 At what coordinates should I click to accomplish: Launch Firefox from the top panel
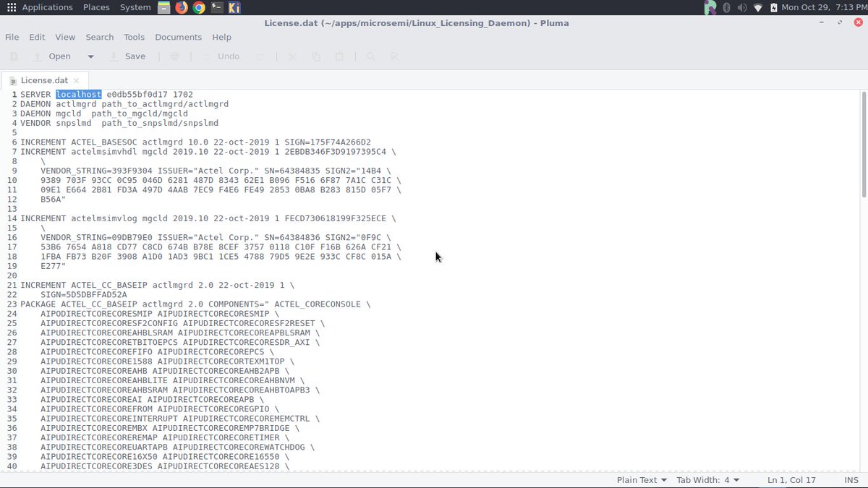(182, 7)
